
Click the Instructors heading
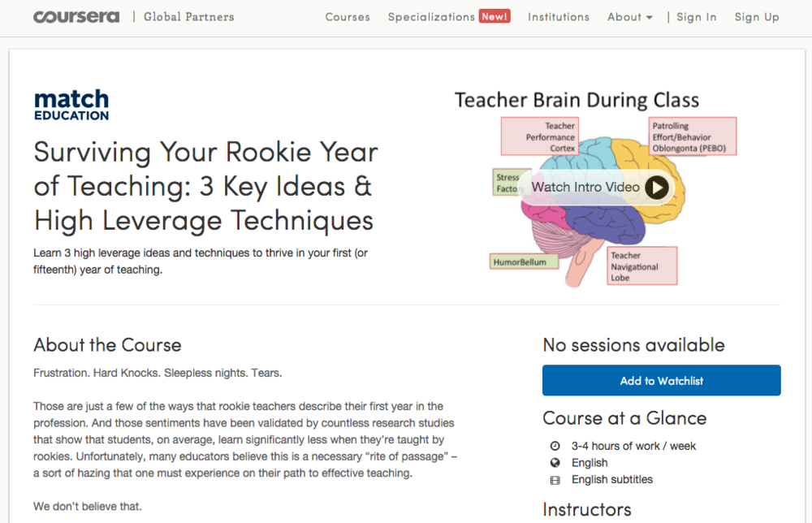point(587,509)
